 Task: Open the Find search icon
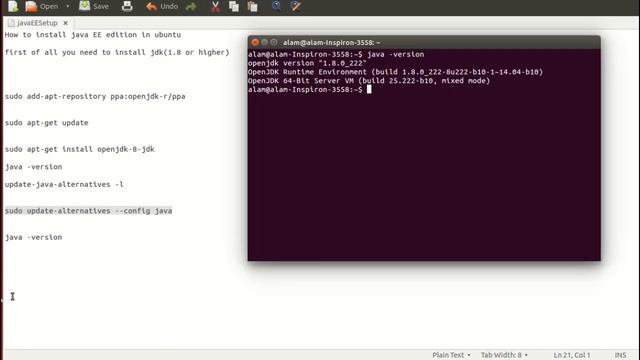coord(276,6)
